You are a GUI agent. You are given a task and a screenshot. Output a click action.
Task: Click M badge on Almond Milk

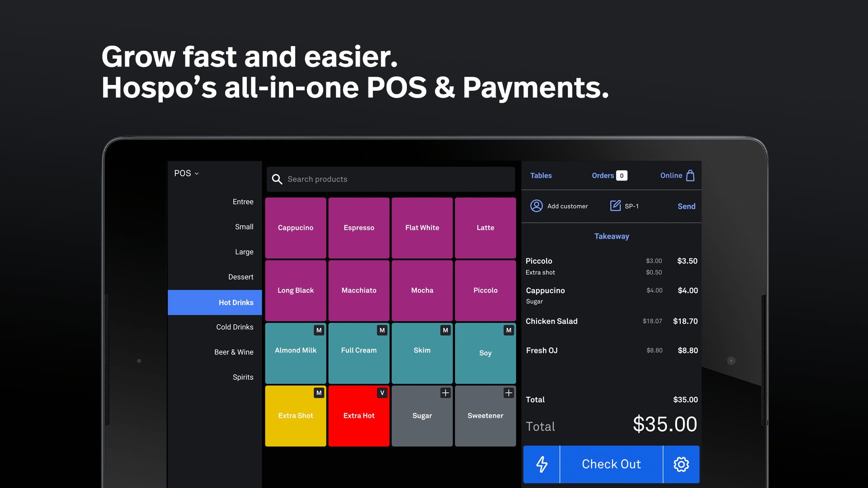[x=319, y=330]
